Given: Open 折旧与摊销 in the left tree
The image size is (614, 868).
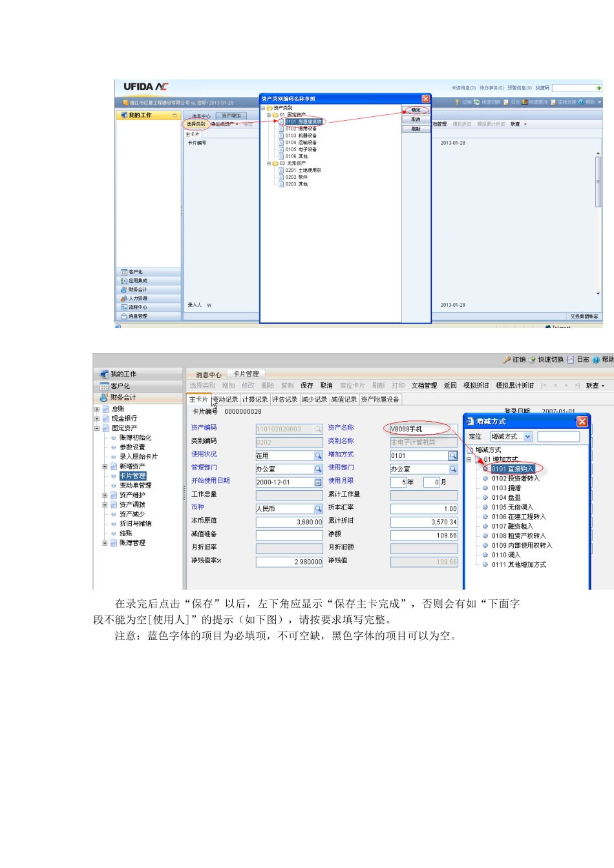Looking at the screenshot, I should 136,524.
